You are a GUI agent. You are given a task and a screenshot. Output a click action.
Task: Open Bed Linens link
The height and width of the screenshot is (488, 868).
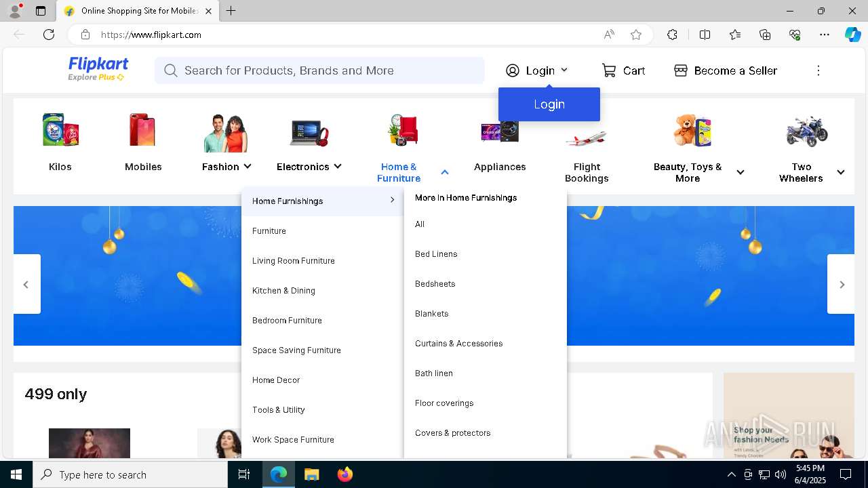point(436,254)
